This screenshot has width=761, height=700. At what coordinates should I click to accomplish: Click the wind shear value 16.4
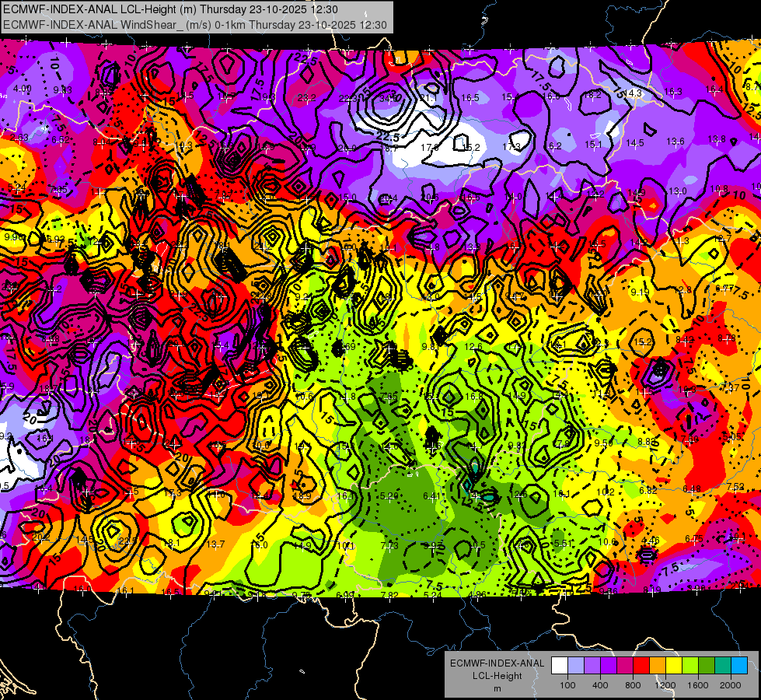(x=714, y=89)
